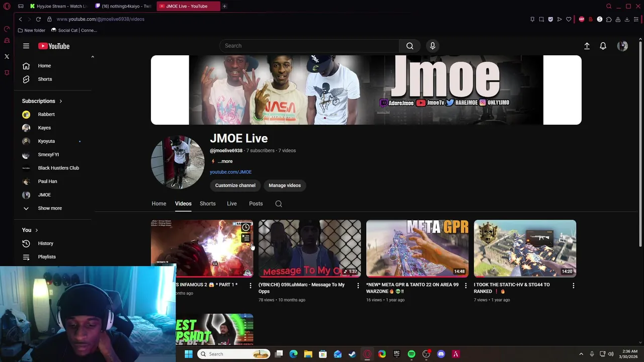Open META GPR & TANTO 22 video thumbnail

(417, 248)
